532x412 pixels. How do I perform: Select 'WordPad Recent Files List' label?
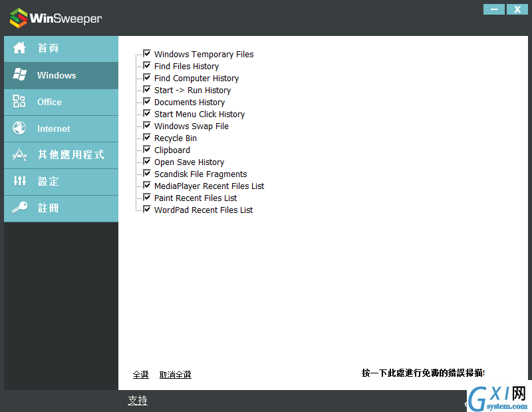[203, 210]
